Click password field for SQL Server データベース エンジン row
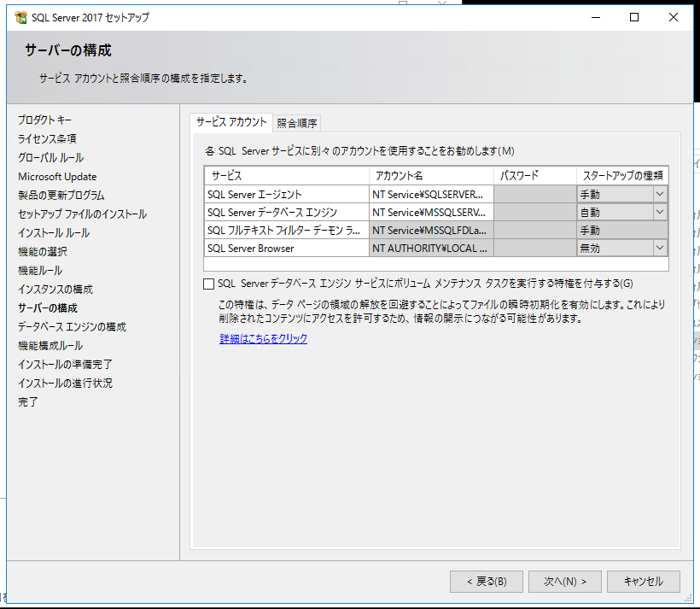This screenshot has height=609, width=700. point(535,212)
